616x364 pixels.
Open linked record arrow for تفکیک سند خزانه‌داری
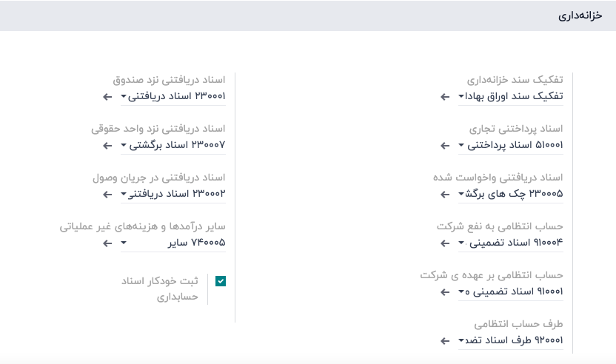444,97
